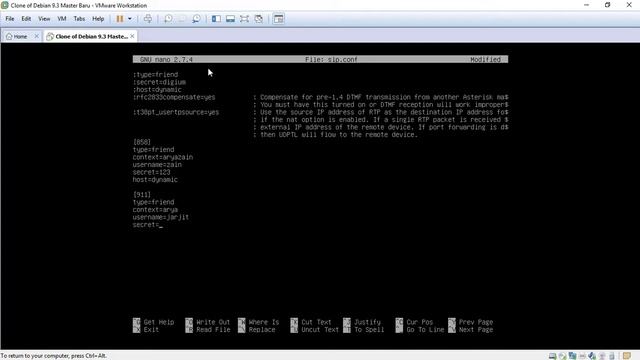Viewport: 640px width, 360px height.
Task: Open the message log icon in status bar
Action: (627, 356)
